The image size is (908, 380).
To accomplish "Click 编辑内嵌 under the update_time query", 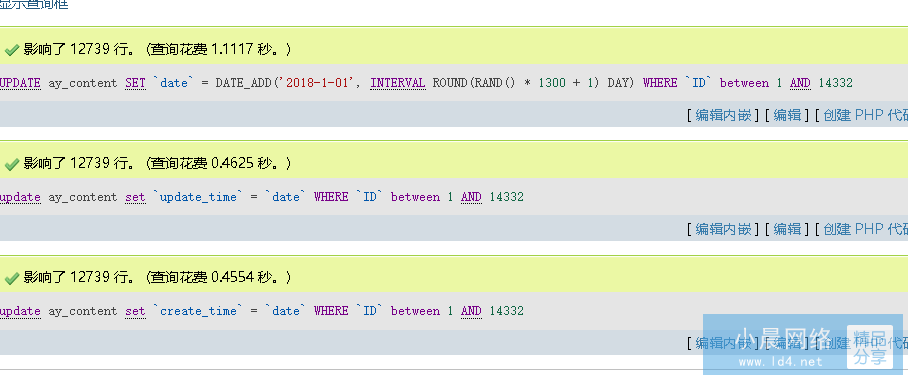I will tap(723, 229).
